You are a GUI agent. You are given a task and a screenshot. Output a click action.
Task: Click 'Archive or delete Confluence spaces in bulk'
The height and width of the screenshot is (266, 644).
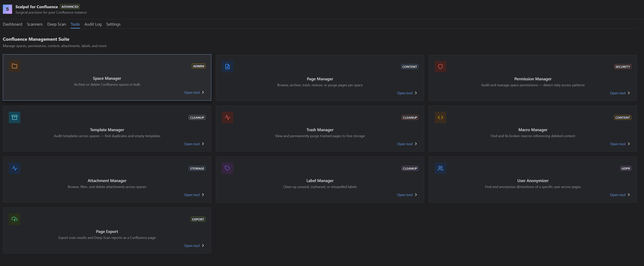click(x=107, y=85)
